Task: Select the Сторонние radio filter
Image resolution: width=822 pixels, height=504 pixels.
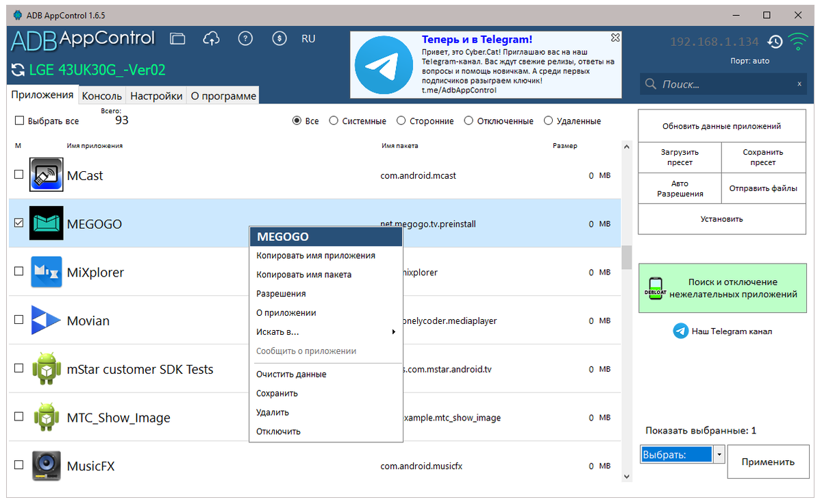Action: (401, 121)
